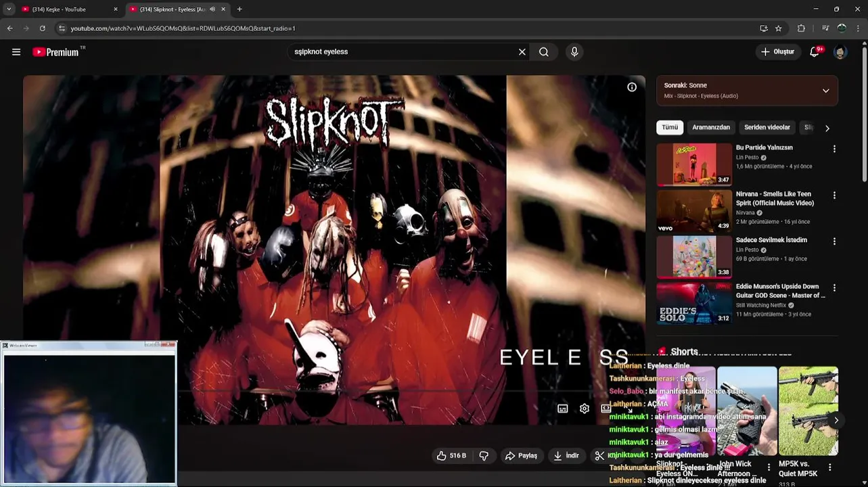This screenshot has height=487, width=868.
Task: Open the Bu Partide Yalnızsın thumbnail
Action: click(x=694, y=164)
